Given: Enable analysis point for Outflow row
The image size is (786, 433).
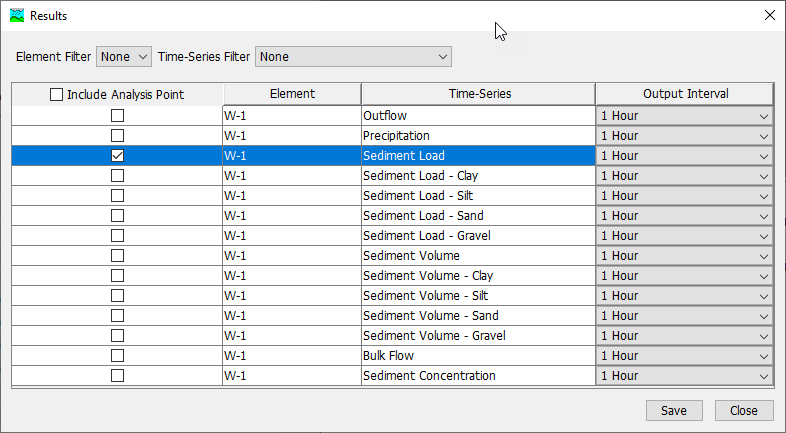Looking at the screenshot, I should (x=117, y=116).
